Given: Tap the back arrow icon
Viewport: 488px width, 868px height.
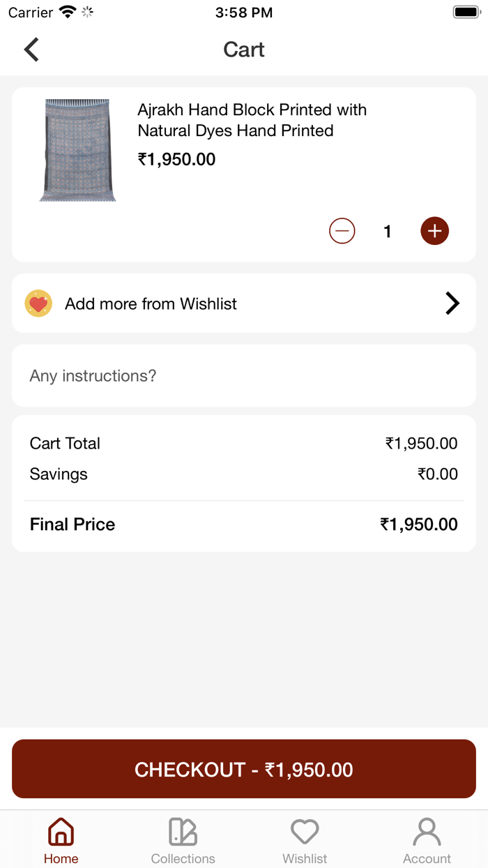Looking at the screenshot, I should 31,50.
